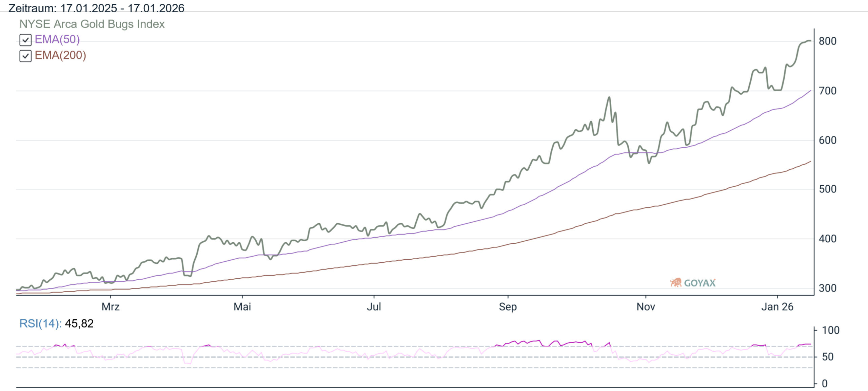This screenshot has width=868, height=391.
Task: Click the Zeitraum date range header
Action: pyautogui.click(x=96, y=8)
